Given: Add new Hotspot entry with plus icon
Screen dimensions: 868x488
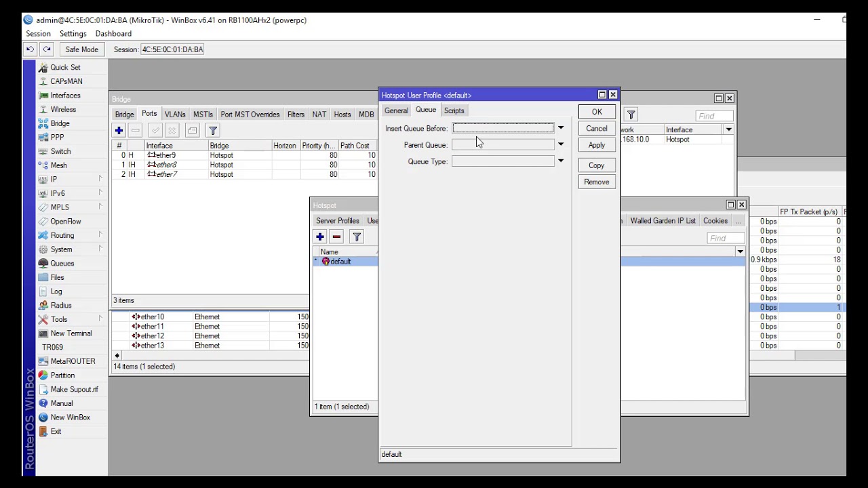Looking at the screenshot, I should (x=320, y=237).
